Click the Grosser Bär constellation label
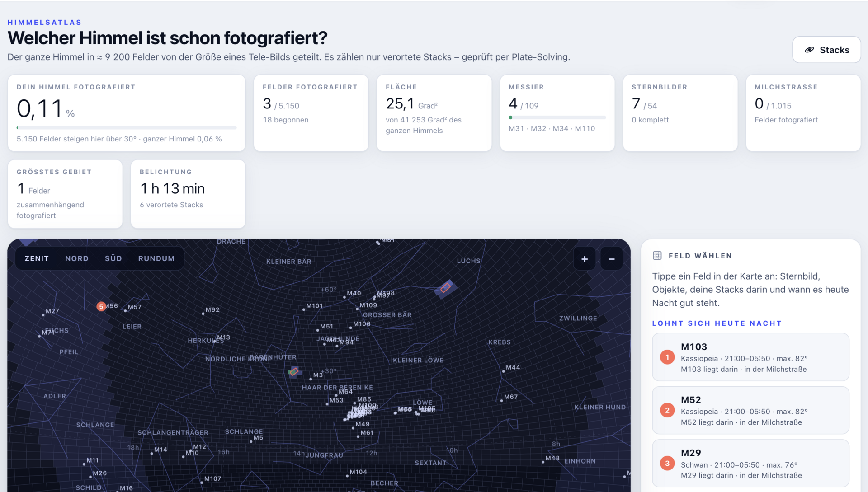 coord(387,315)
